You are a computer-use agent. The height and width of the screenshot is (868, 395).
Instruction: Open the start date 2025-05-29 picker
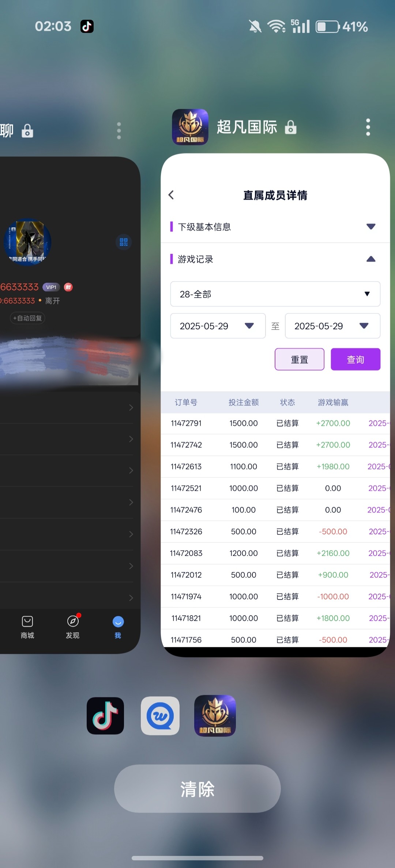click(x=218, y=326)
